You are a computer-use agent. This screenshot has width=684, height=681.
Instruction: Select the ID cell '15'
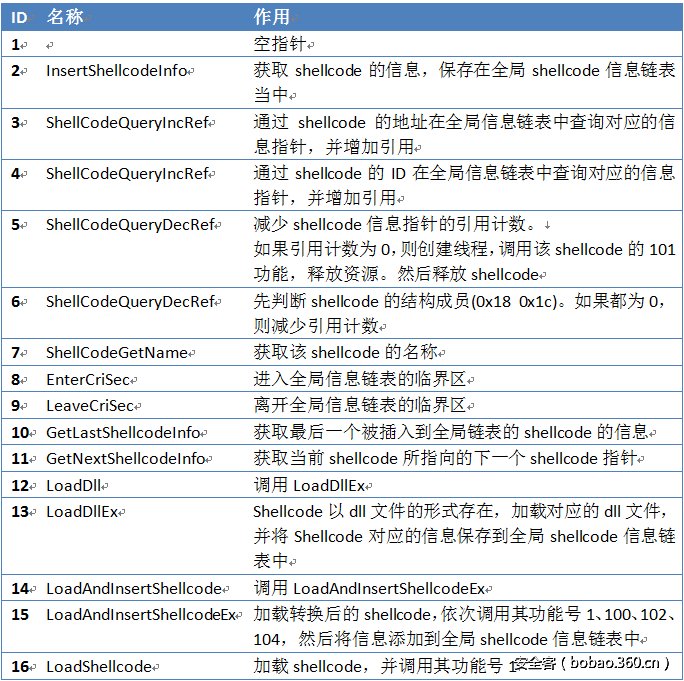(20, 615)
